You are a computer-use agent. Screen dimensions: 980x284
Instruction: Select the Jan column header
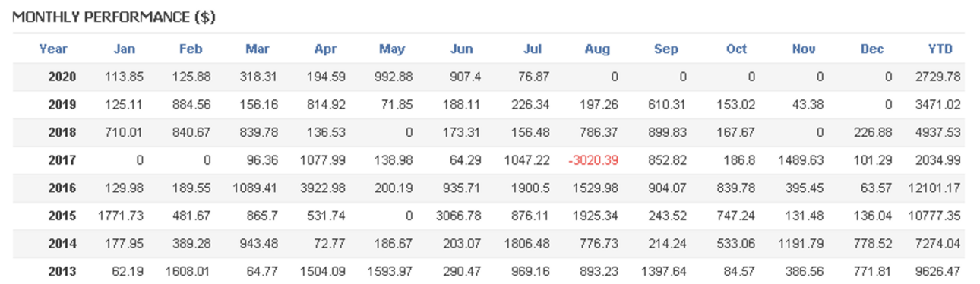(125, 49)
